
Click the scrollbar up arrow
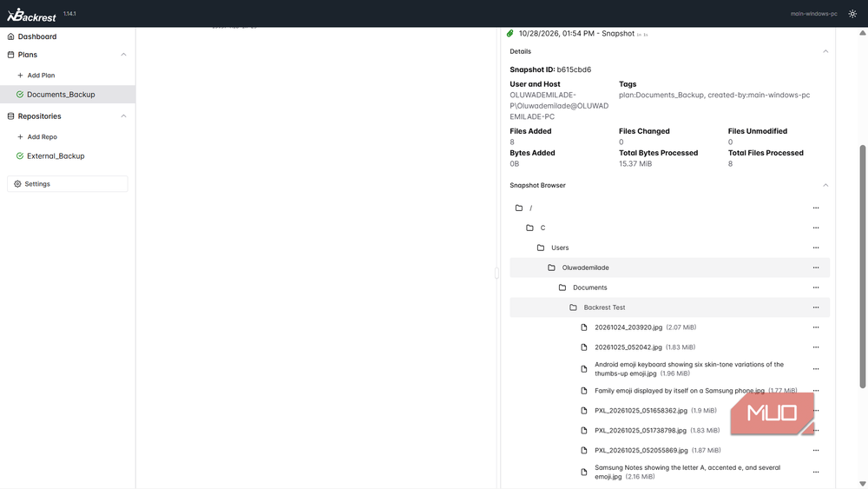tap(863, 33)
